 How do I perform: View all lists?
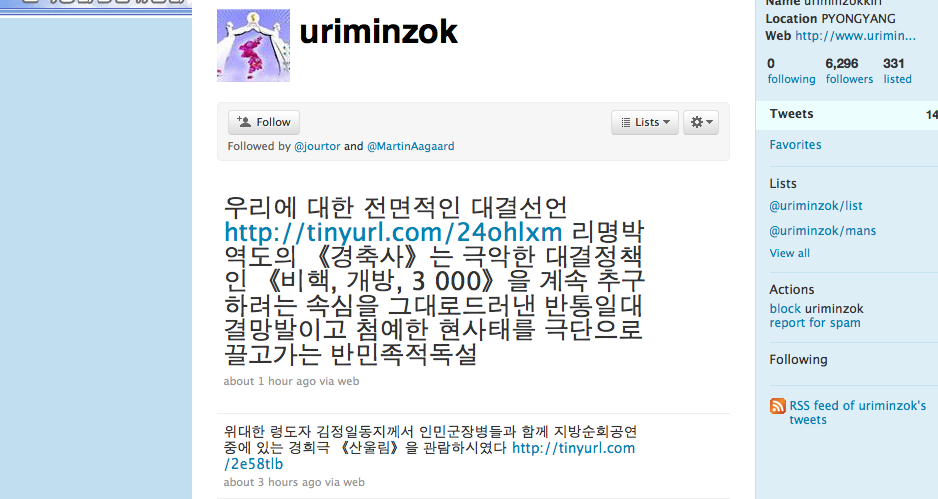coord(790,253)
